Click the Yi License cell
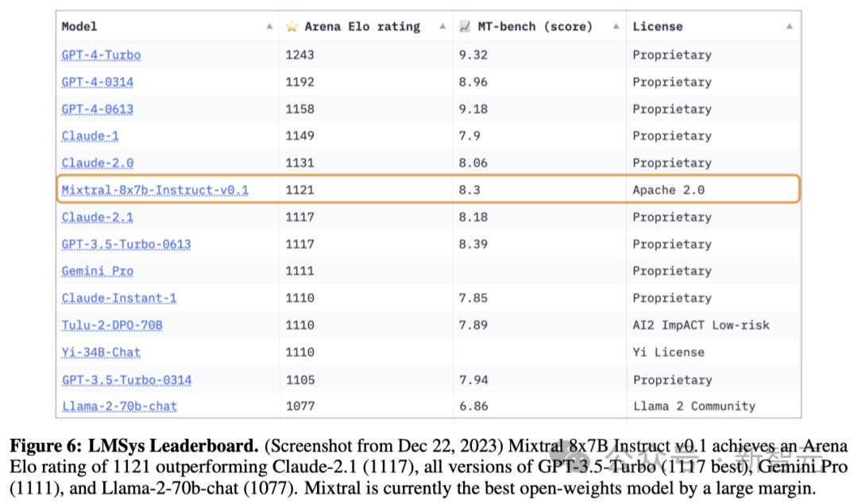Image resolution: width=858 pixels, height=504 pixels. 669,352
